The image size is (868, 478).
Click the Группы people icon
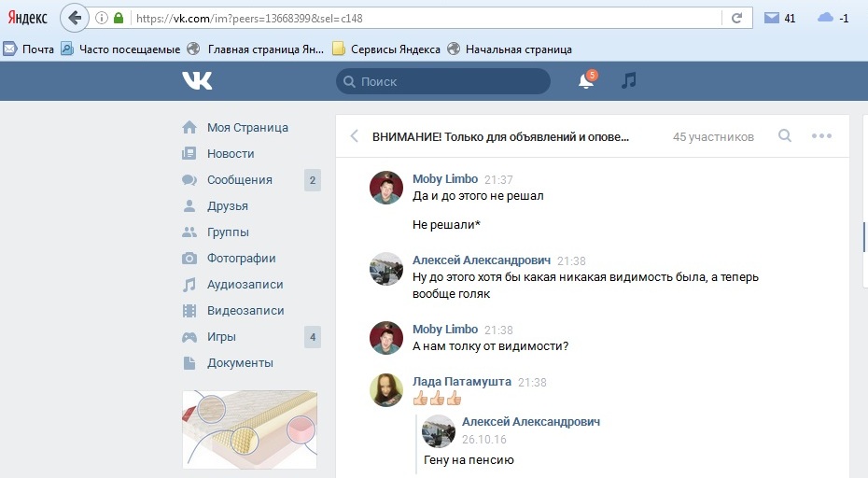(x=189, y=232)
